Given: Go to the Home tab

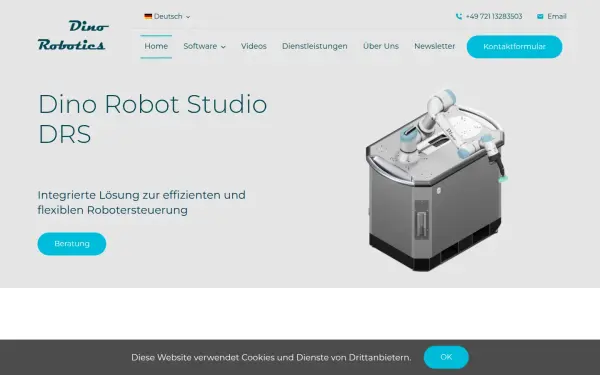Looking at the screenshot, I should (156, 46).
